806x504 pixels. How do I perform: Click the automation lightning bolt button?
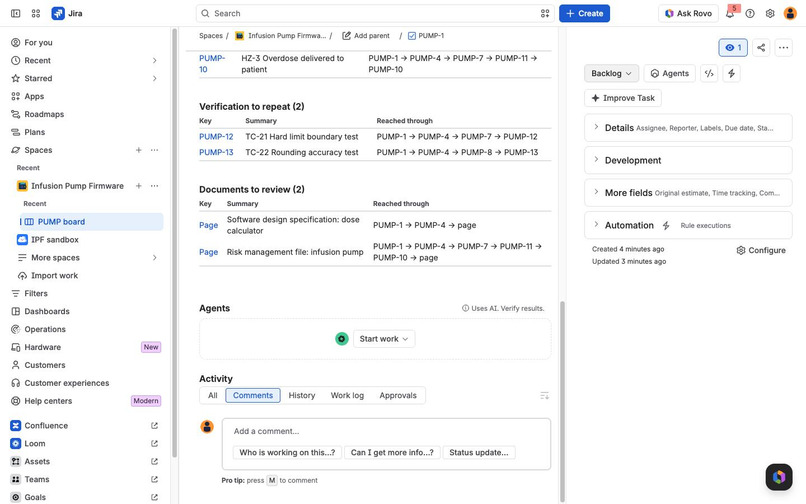(x=731, y=74)
